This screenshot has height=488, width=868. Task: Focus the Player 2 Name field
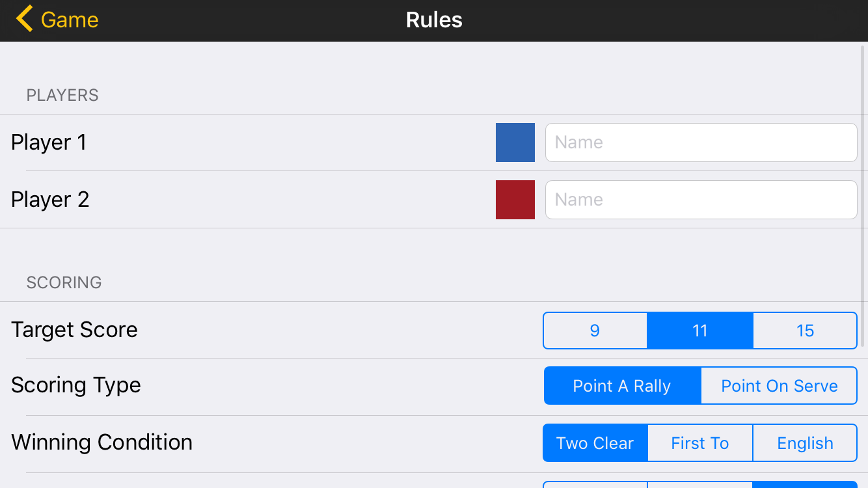pyautogui.click(x=701, y=200)
